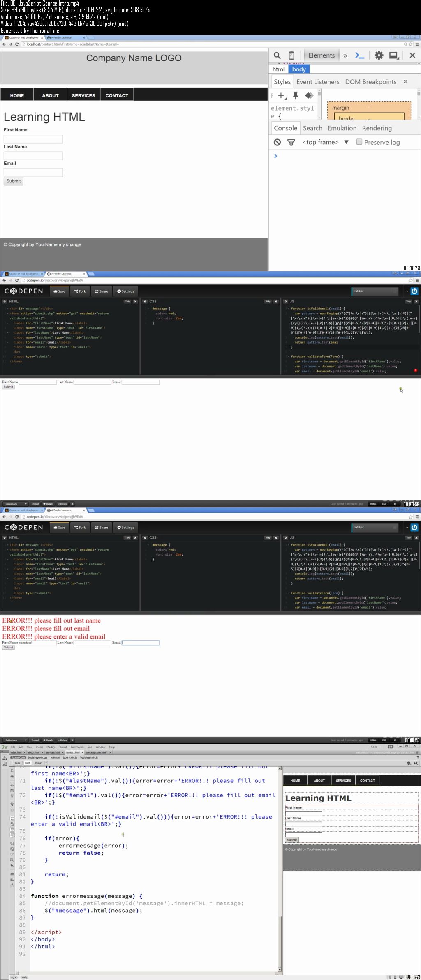
Task: Open DevTools settings gear
Action: (x=379, y=55)
